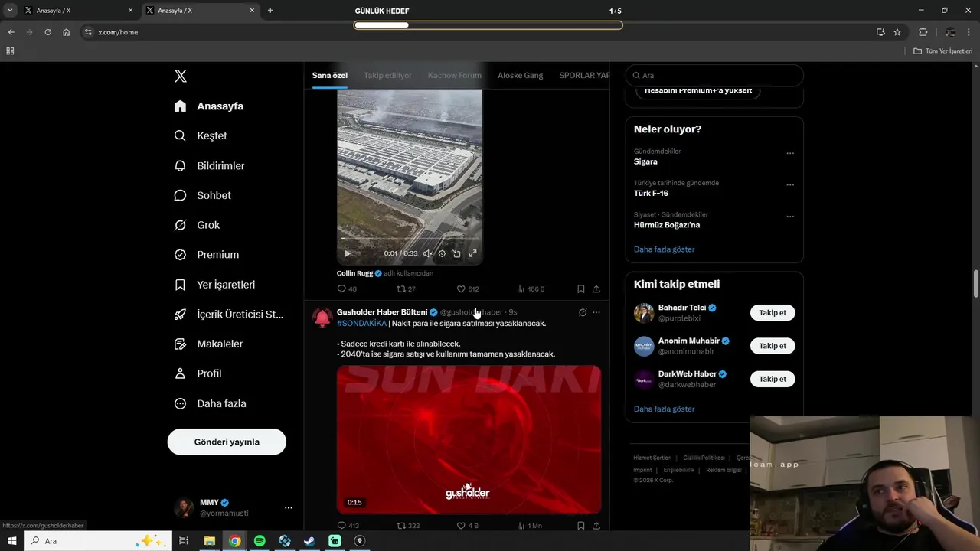The width and height of the screenshot is (980, 551).
Task: Play the red Gusholder video thumbnail
Action: click(x=469, y=439)
